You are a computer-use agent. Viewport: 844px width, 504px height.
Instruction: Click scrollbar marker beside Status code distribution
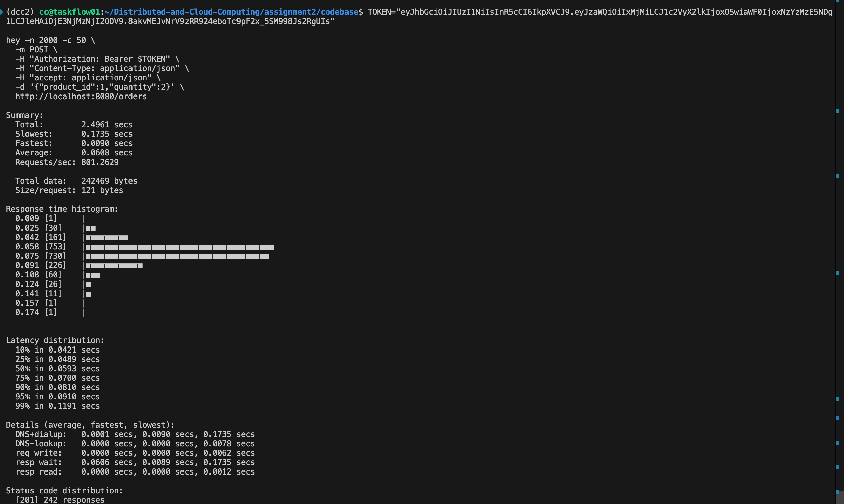(x=837, y=492)
